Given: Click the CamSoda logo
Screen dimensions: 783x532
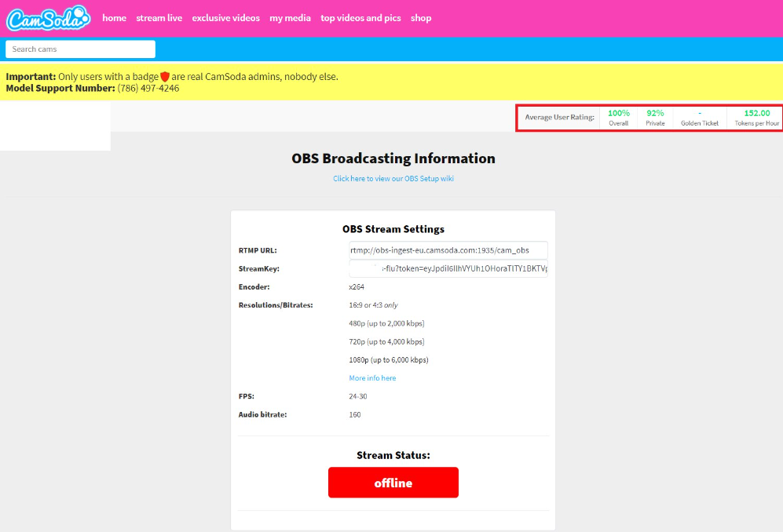Looking at the screenshot, I should 48,19.
